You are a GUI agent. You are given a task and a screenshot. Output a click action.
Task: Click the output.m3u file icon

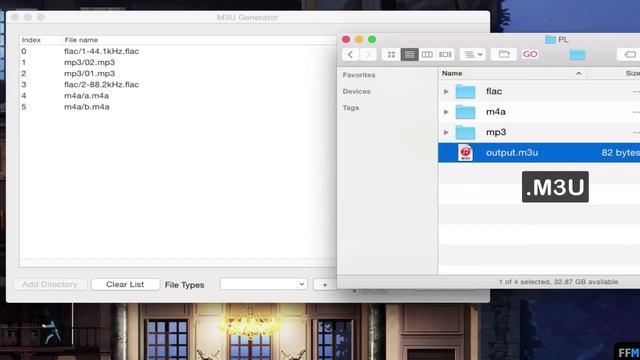[465, 153]
